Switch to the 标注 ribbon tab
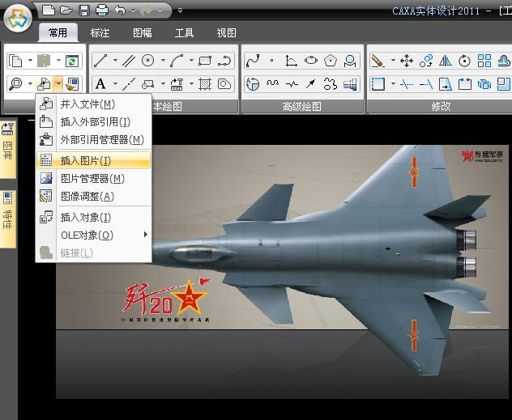The image size is (512, 420). pos(100,33)
